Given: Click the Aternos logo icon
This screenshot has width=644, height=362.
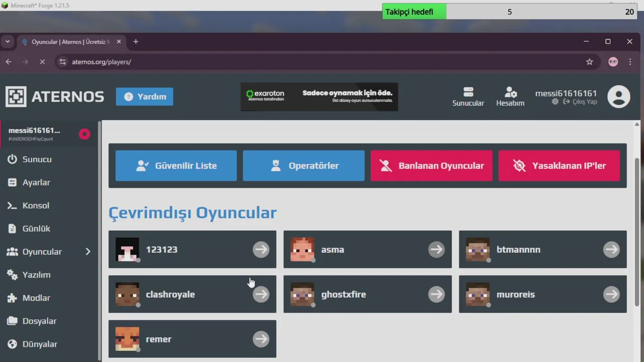Looking at the screenshot, I should [x=16, y=97].
